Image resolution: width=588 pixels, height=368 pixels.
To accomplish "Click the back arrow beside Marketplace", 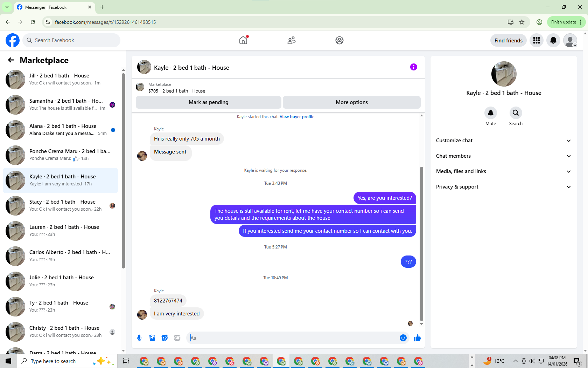I will (11, 60).
